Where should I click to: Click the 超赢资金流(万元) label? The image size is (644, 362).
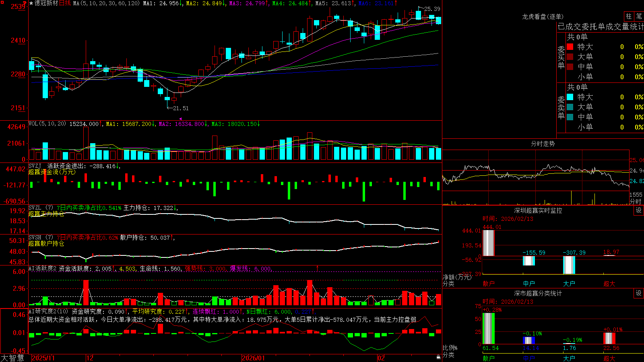tap(52, 172)
